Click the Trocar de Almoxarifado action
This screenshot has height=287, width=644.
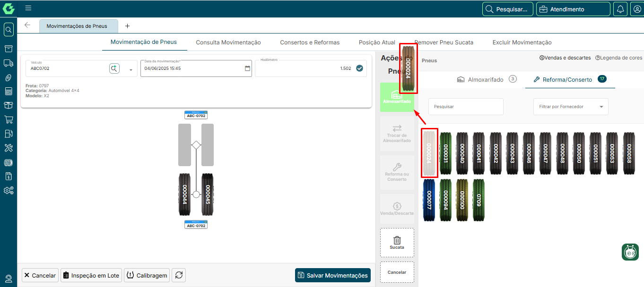[397, 134]
